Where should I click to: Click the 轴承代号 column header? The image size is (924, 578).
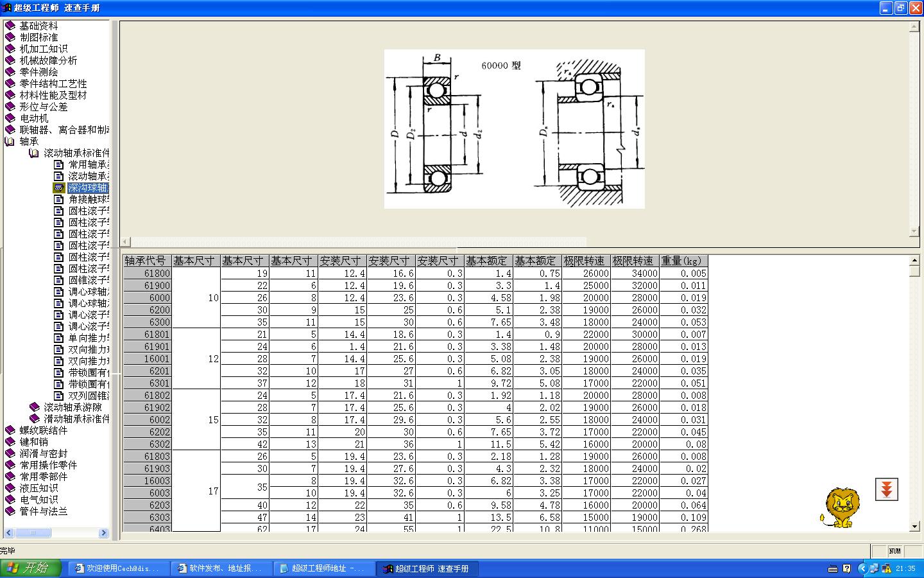tap(147, 261)
